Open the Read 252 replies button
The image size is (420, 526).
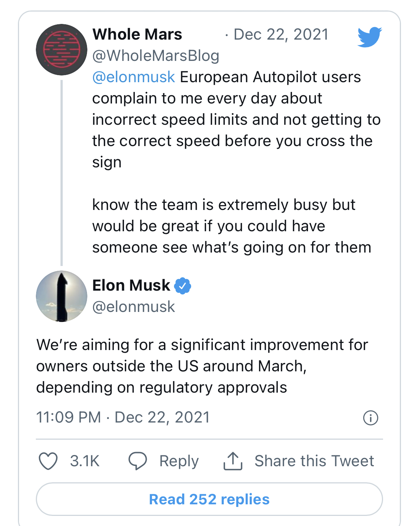[x=209, y=499]
